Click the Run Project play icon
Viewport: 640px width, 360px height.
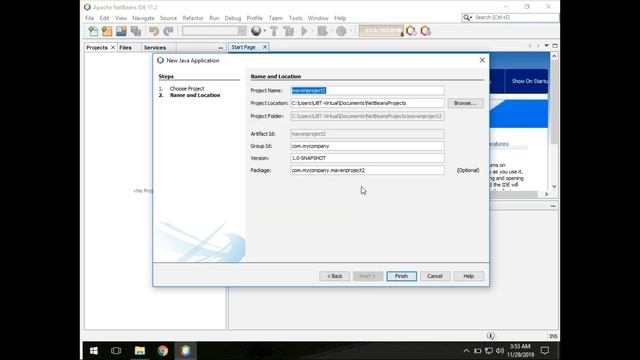(x=304, y=31)
